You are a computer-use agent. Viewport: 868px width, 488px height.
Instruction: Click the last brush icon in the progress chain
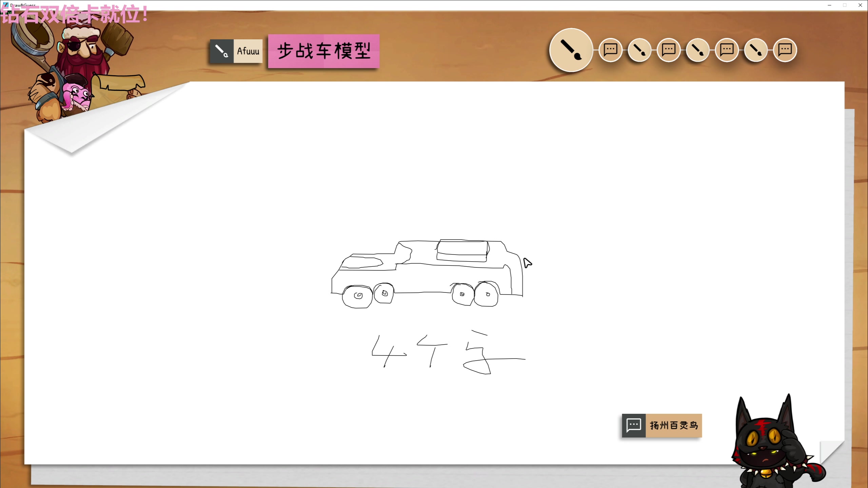point(756,50)
